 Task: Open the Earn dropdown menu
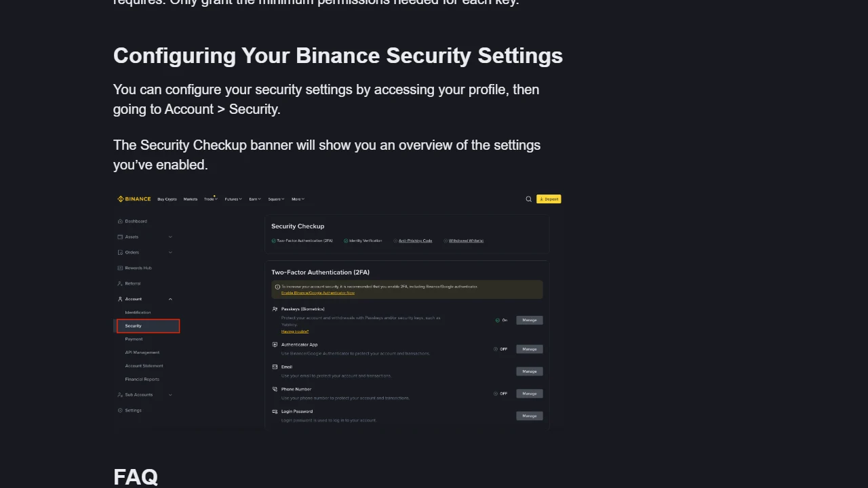pos(255,199)
